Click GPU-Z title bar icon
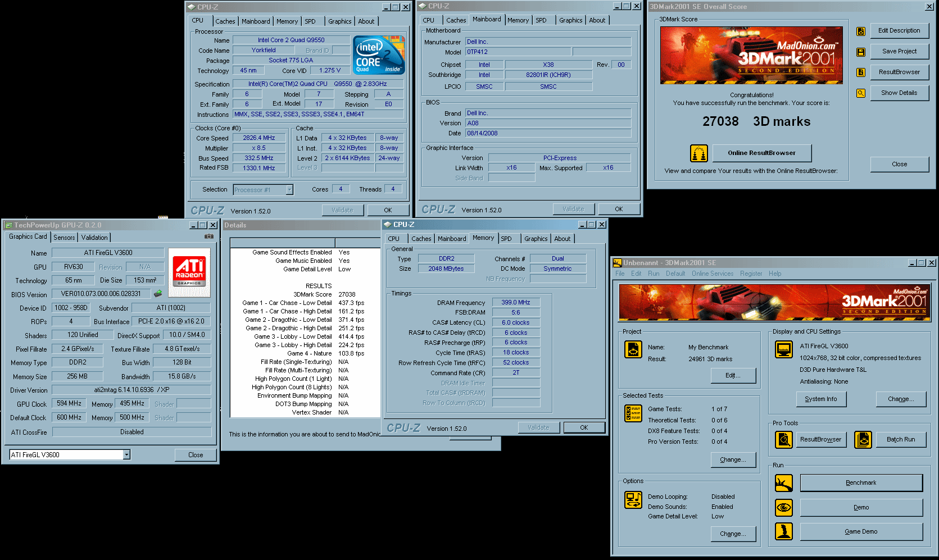The width and height of the screenshot is (939, 560). point(8,225)
